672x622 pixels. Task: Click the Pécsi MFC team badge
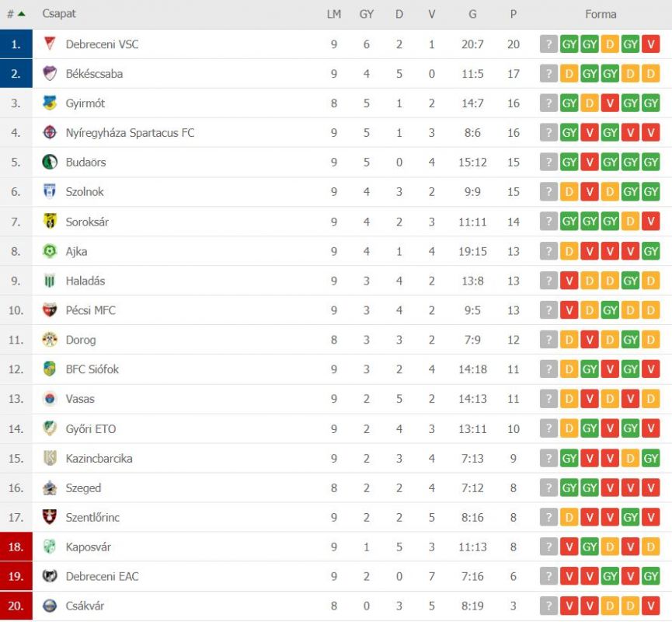50,310
